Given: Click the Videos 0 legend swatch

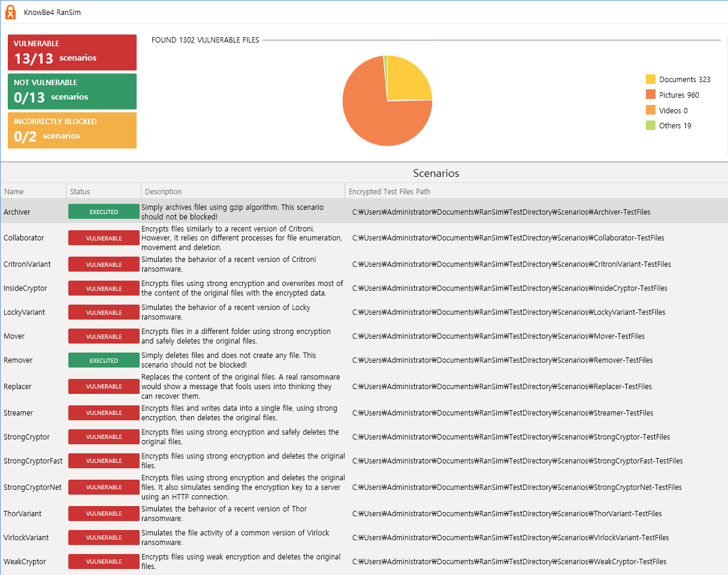Looking at the screenshot, I should coord(651,110).
